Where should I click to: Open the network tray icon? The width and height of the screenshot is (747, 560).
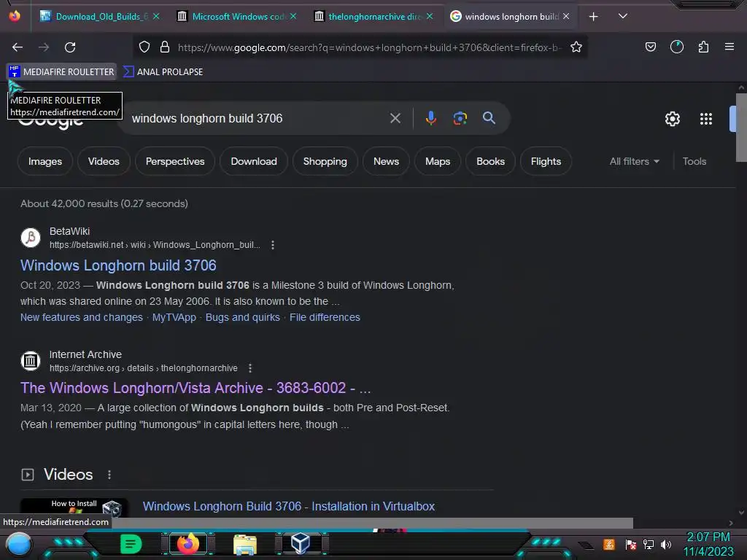pyautogui.click(x=648, y=544)
